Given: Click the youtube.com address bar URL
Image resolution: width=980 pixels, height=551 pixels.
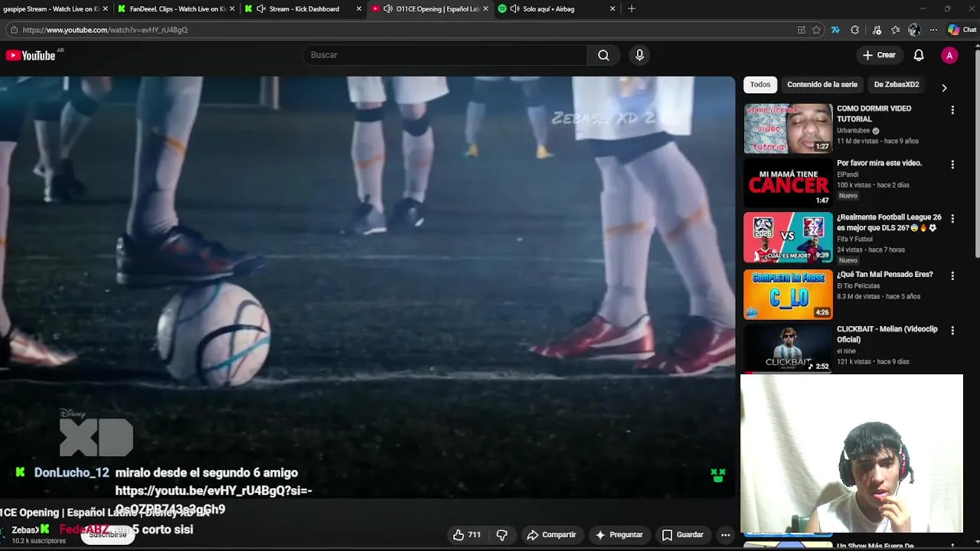Looking at the screenshot, I should [105, 30].
